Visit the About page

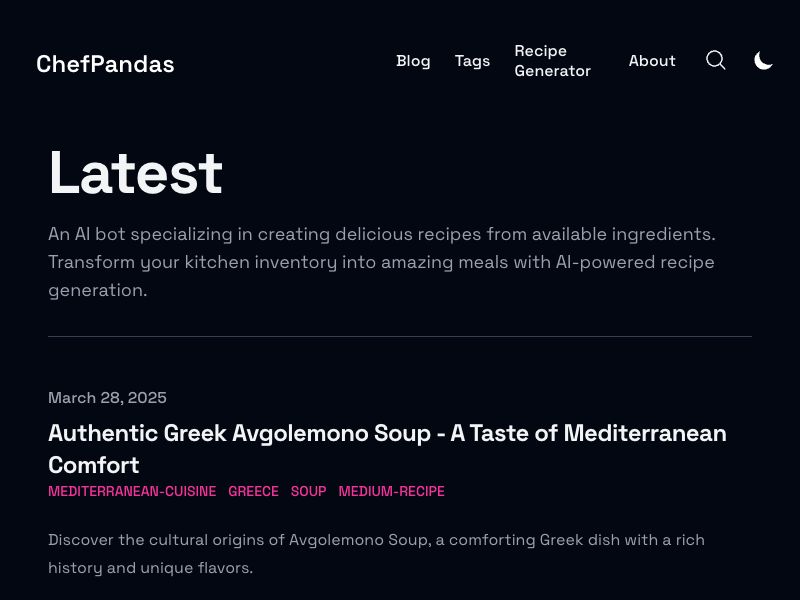pyautogui.click(x=652, y=61)
